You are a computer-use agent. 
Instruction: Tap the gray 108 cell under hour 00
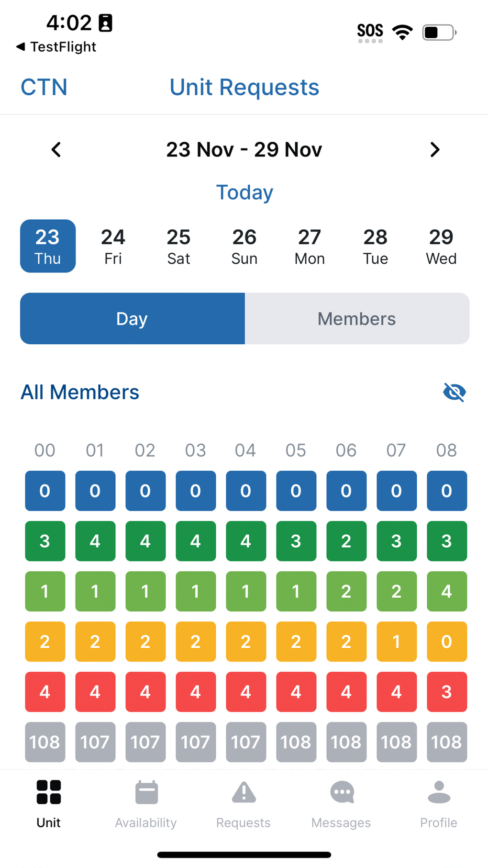(x=45, y=742)
